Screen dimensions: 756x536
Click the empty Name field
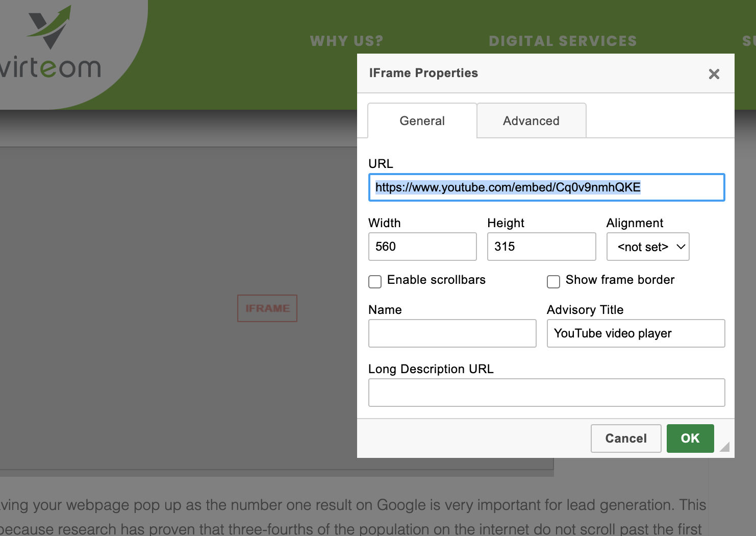(x=452, y=333)
